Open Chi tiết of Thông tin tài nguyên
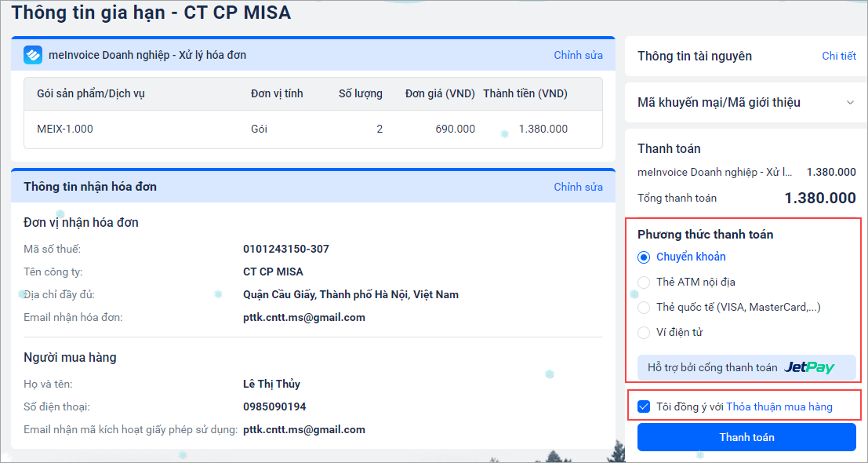The width and height of the screenshot is (868, 463). click(839, 56)
